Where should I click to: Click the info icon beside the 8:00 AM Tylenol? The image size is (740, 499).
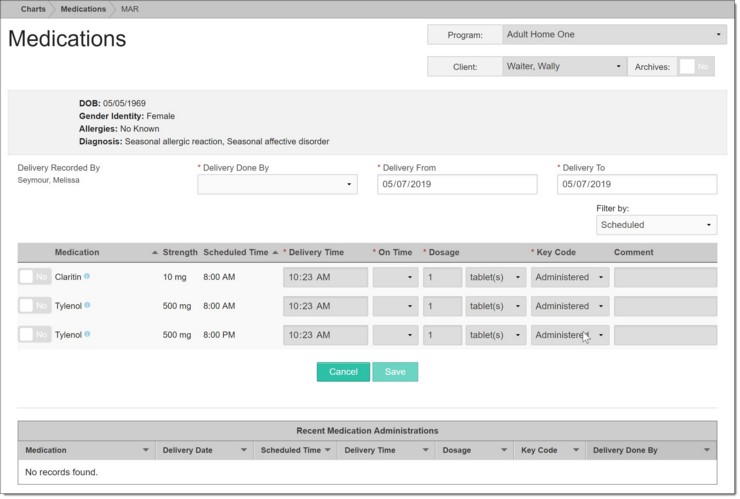click(x=87, y=306)
